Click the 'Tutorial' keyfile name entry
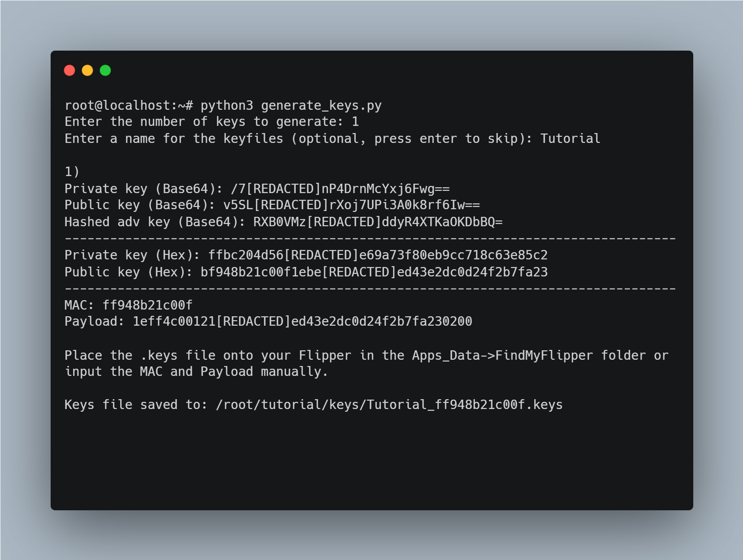Screen dimensions: 743x560 (x=570, y=138)
